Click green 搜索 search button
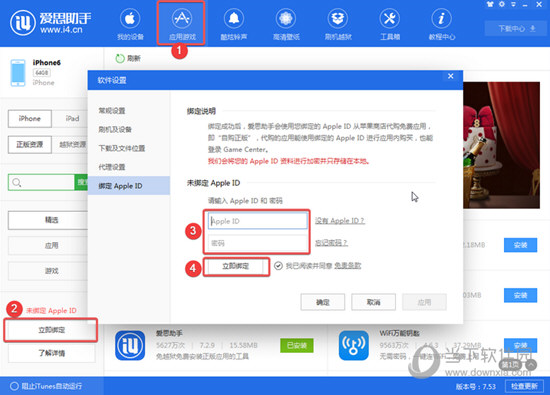550x395 pixels. 81,182
